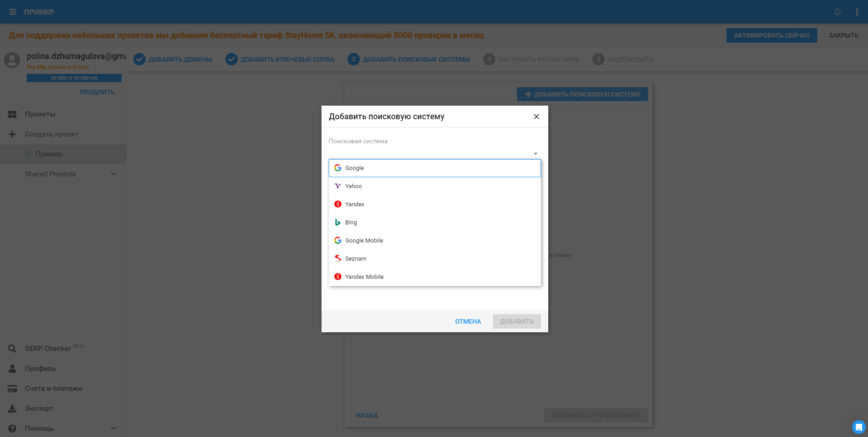
Task: Click the 20 000 of 20 000 left progress bar
Action: (74, 78)
